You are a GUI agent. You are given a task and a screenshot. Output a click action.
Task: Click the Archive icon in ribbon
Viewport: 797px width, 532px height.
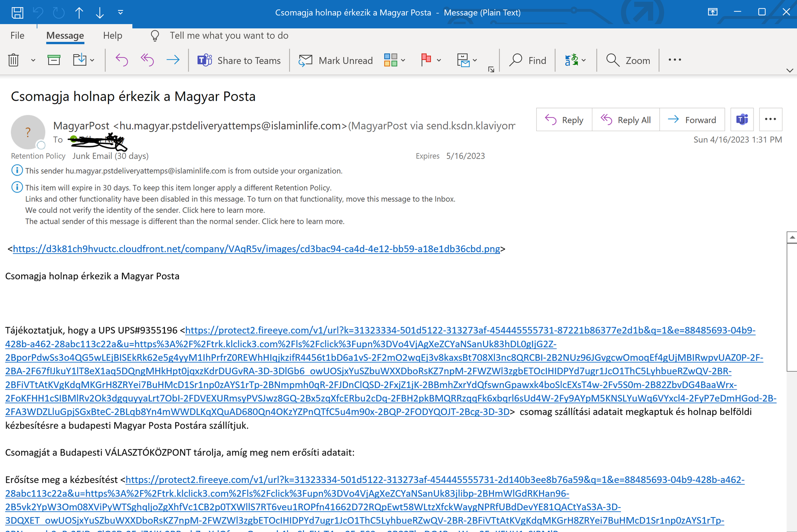pos(54,61)
